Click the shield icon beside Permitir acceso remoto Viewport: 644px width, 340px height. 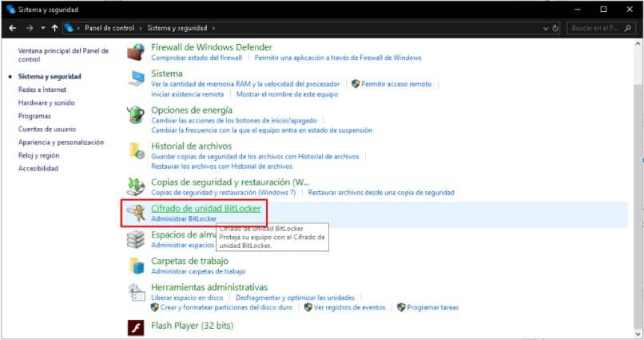pyautogui.click(x=356, y=84)
